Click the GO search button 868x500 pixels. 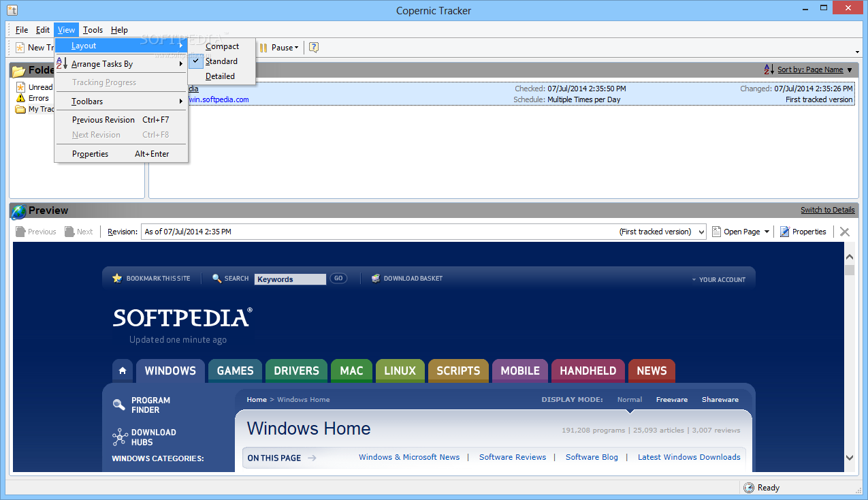click(x=338, y=278)
